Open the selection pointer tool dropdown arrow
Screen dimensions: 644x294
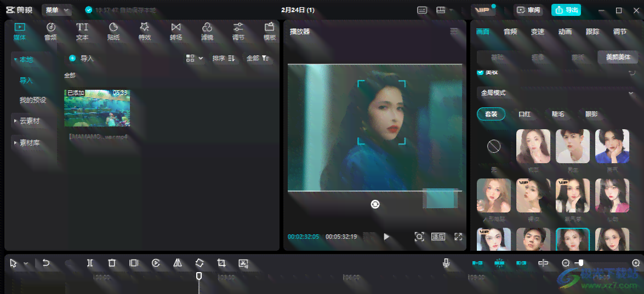click(x=26, y=263)
